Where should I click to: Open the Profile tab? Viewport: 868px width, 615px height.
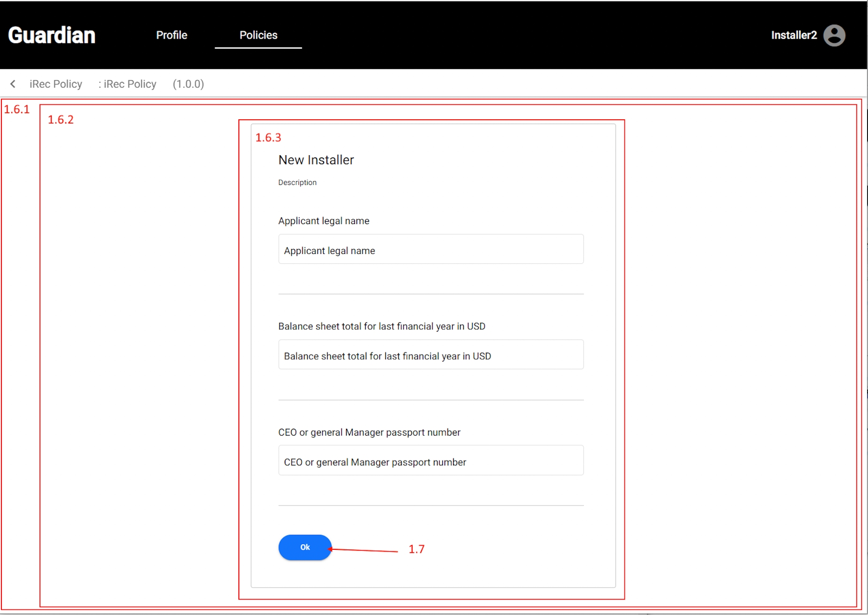click(x=171, y=35)
